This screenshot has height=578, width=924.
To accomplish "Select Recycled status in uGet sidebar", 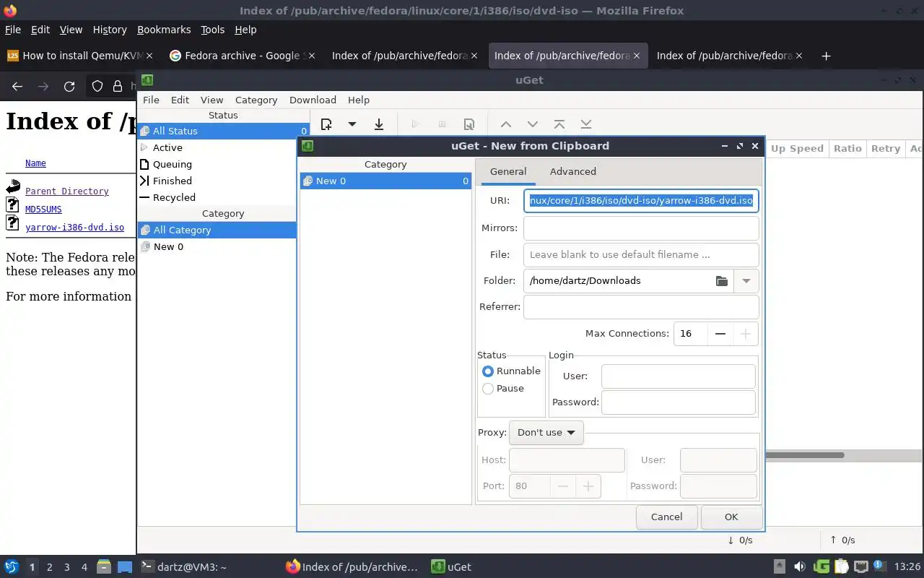I will [223, 197].
